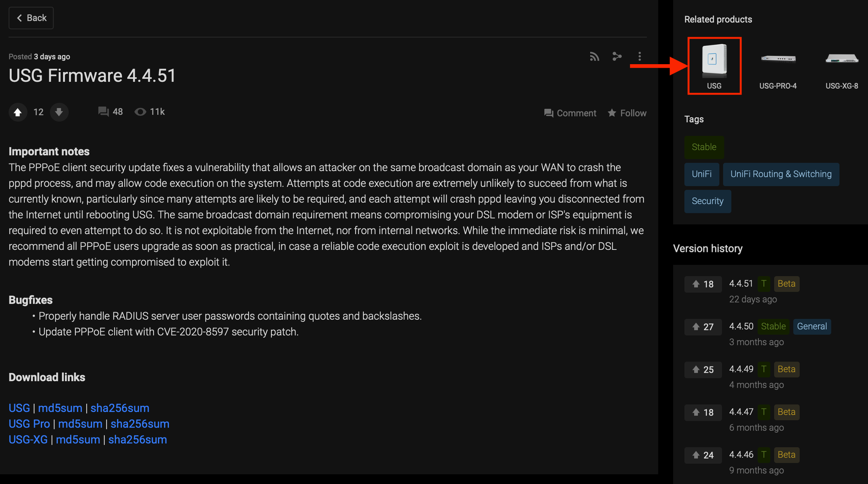
Task: Click the Beta badge on version 4.4.51
Action: point(786,284)
